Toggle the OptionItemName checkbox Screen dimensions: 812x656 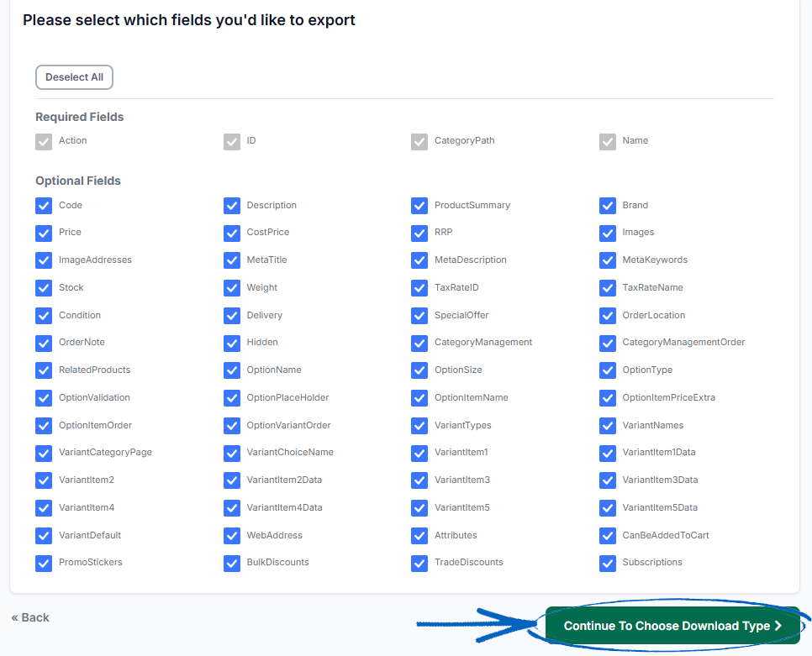coord(419,398)
